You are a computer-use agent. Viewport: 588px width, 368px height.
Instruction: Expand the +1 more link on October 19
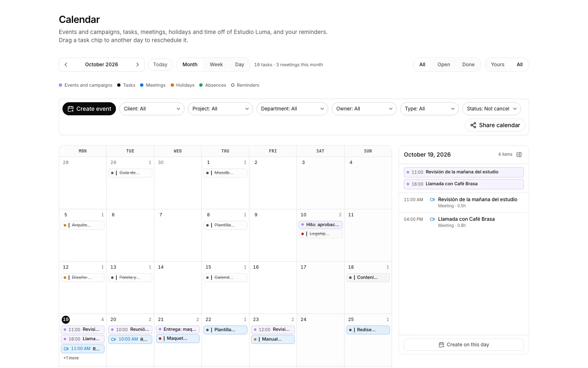(x=71, y=358)
